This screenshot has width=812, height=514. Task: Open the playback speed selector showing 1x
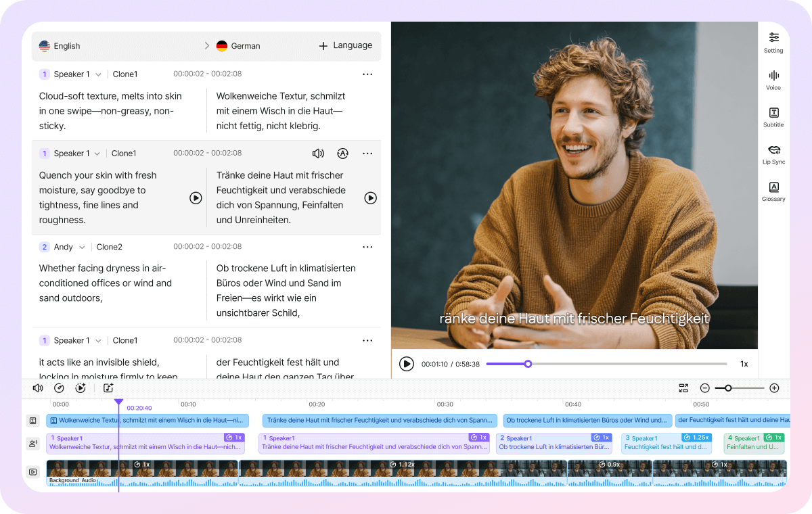click(744, 364)
